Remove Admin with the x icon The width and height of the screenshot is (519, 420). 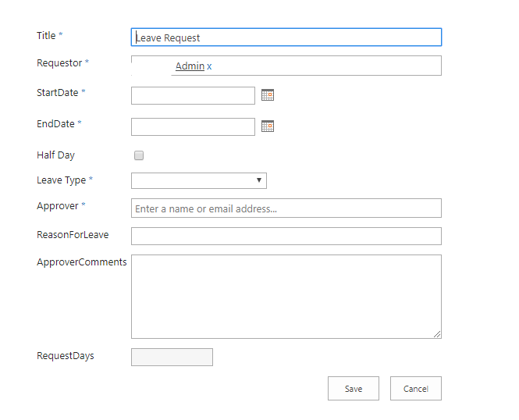209,66
